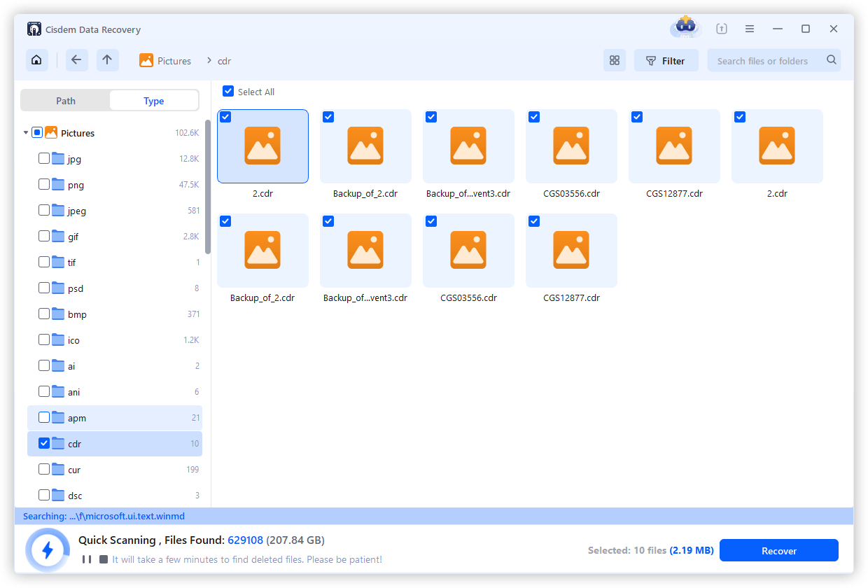This screenshot has width=868, height=588.
Task: Open the Cisdem Data Recovery home screen
Action: pos(36,60)
